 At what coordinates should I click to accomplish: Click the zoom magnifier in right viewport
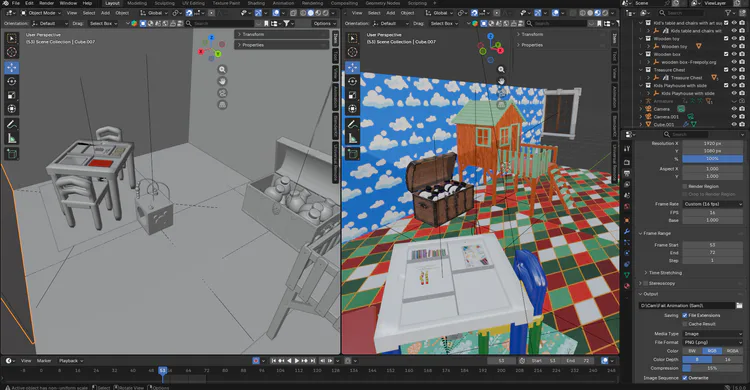pos(501,69)
